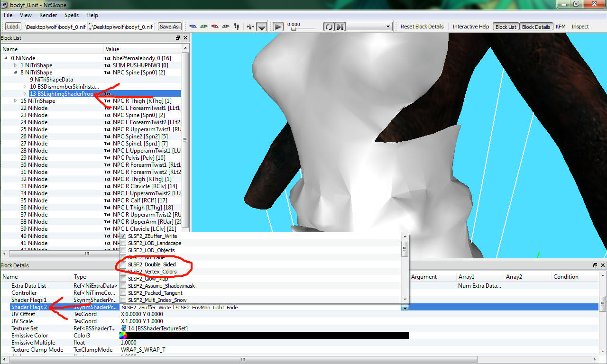Screen dimensions: 607x364
Task: Enable SLSF2_LOD_Landscape checkbox
Action: pos(123,243)
